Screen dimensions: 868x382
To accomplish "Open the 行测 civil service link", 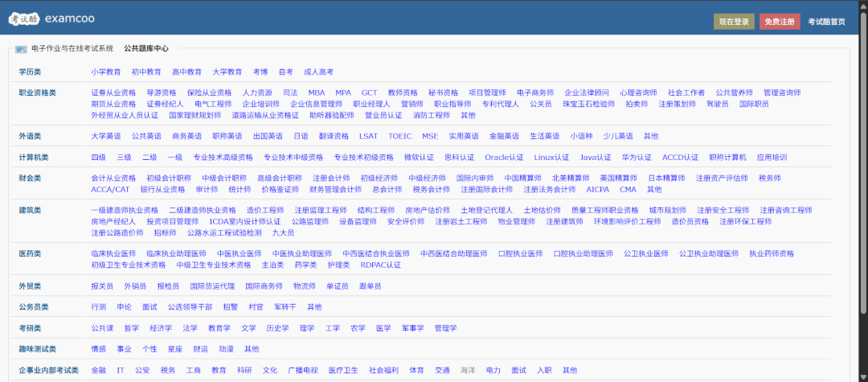I will [99, 306].
